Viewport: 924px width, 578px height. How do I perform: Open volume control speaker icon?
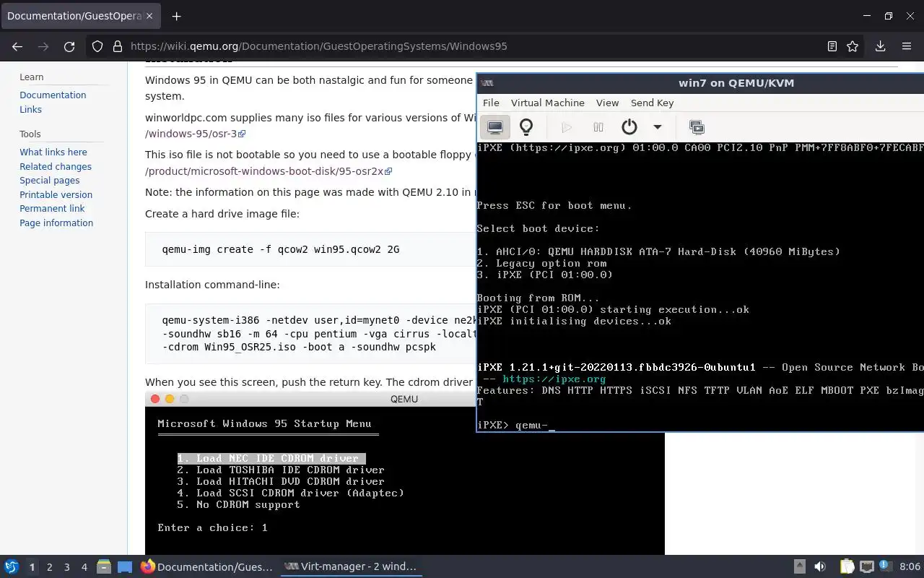click(819, 566)
